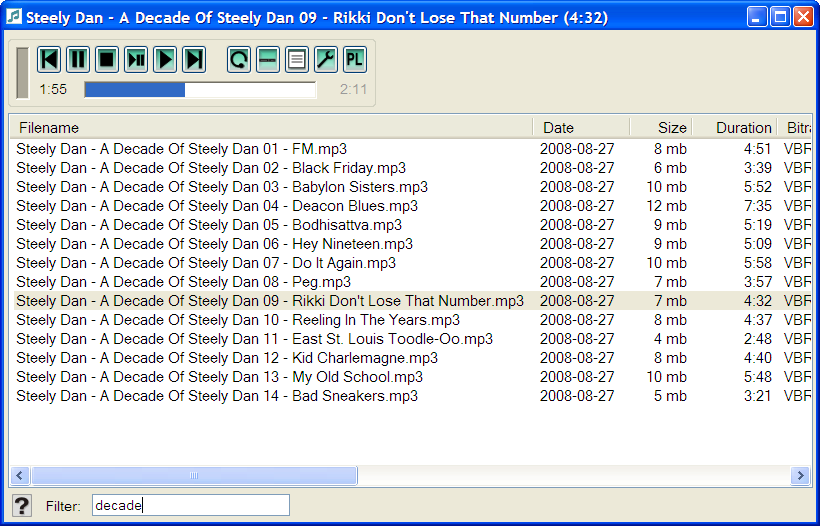Click the horizontal scrollbar right arrow
820x526 pixels.
click(800, 475)
